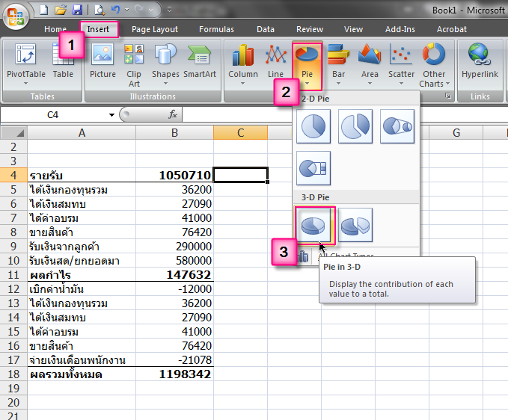The width and height of the screenshot is (508, 420).
Task: Click the Name Box showing C4
Action: pos(53,115)
